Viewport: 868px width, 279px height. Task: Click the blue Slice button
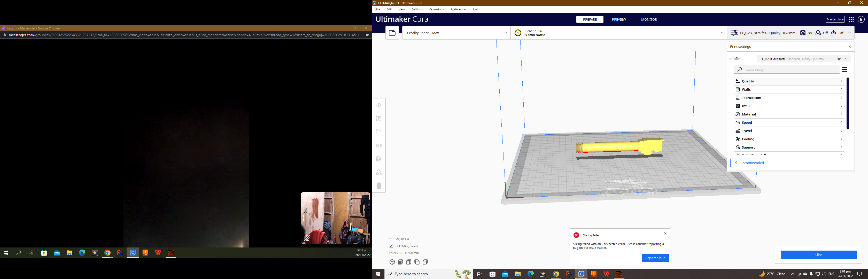click(x=818, y=255)
